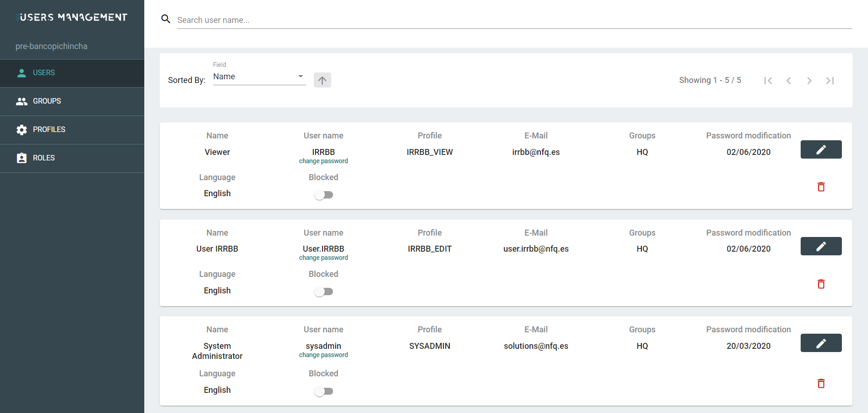Viewport: 868px width, 413px height.
Task: Jump to the last page of users
Action: point(830,81)
